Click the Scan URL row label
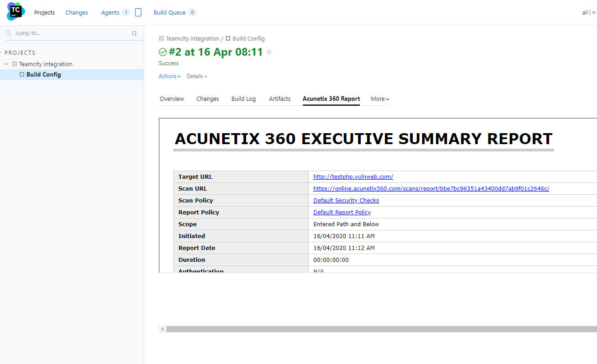This screenshot has width=597, height=364. click(193, 189)
